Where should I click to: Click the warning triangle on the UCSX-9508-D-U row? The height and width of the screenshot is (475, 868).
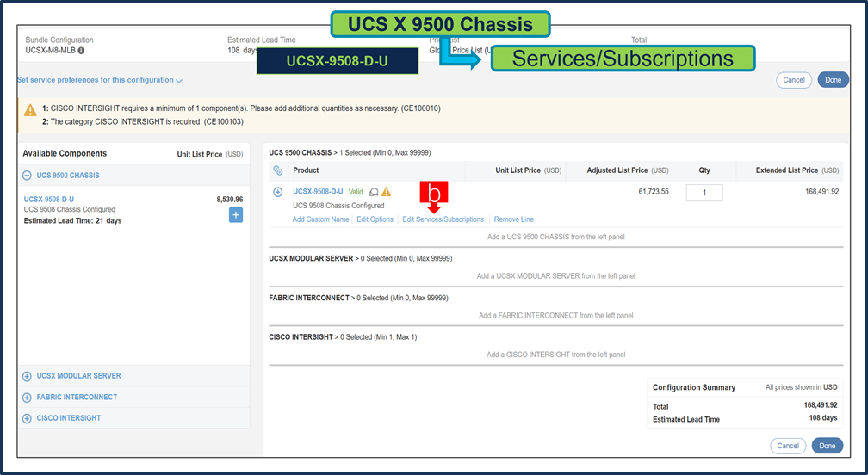387,192
